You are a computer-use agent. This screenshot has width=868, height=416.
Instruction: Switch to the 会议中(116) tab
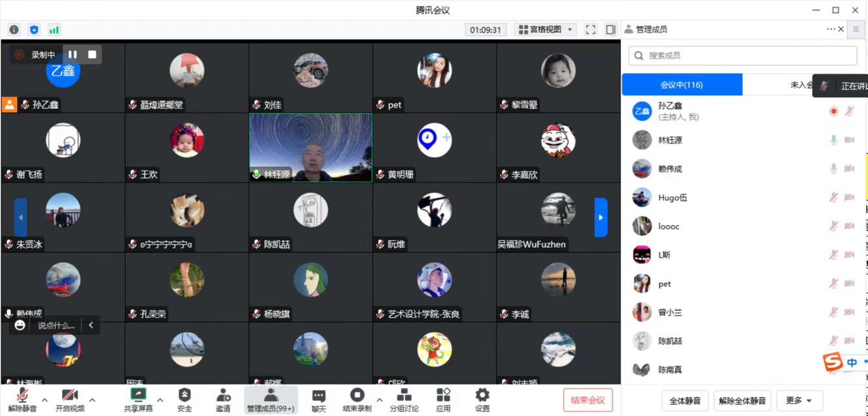click(682, 84)
